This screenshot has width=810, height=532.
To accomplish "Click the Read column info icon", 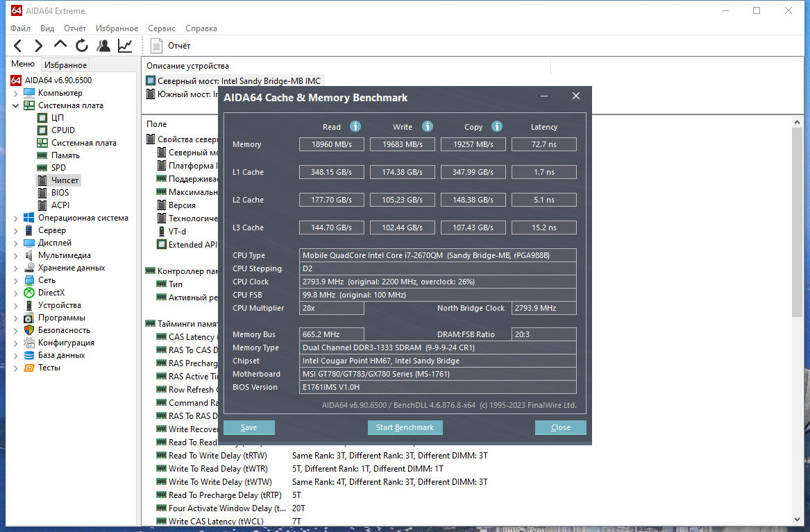I will tap(355, 126).
